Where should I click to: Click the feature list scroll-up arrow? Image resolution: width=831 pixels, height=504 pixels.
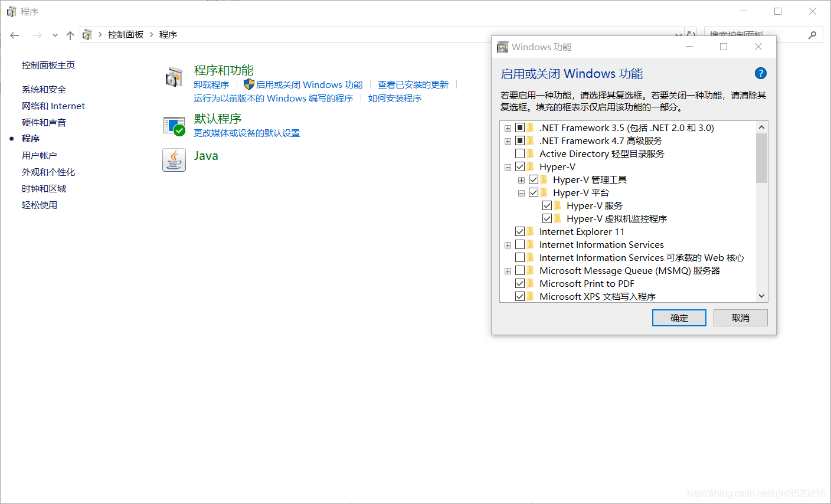click(761, 127)
